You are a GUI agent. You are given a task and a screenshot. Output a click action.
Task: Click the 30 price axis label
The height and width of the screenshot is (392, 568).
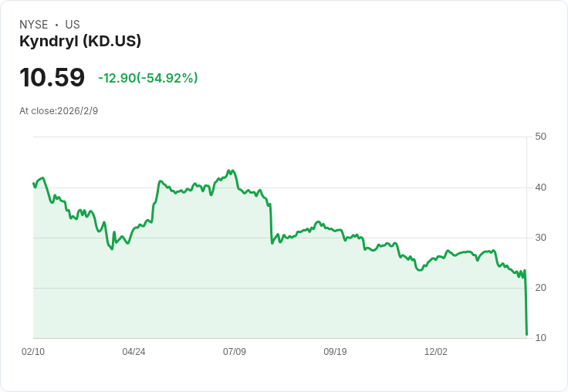click(541, 238)
